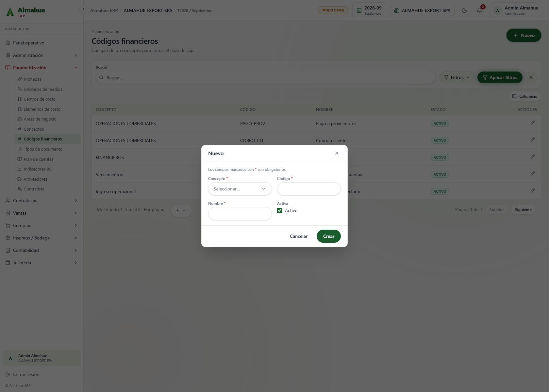Open notifications bell icon
This screenshot has width=549, height=392.
pos(479,10)
